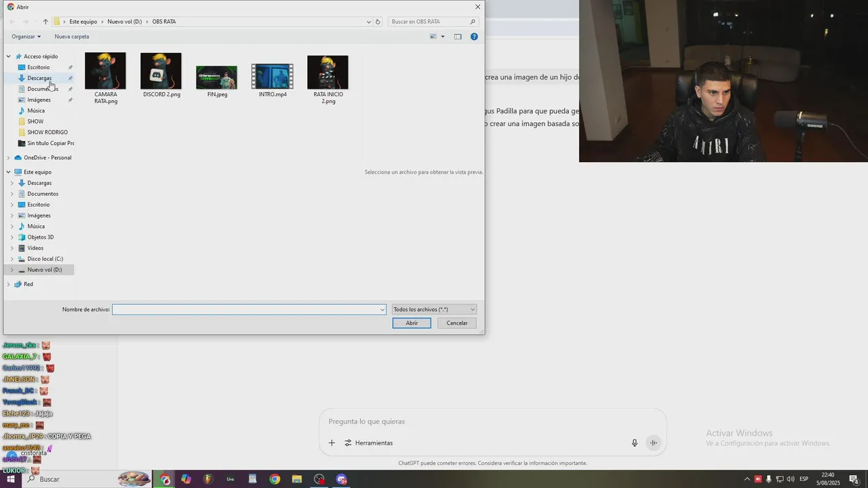Select OneDrive - Personal in sidebar
This screenshot has width=868, height=488.
coord(47,157)
